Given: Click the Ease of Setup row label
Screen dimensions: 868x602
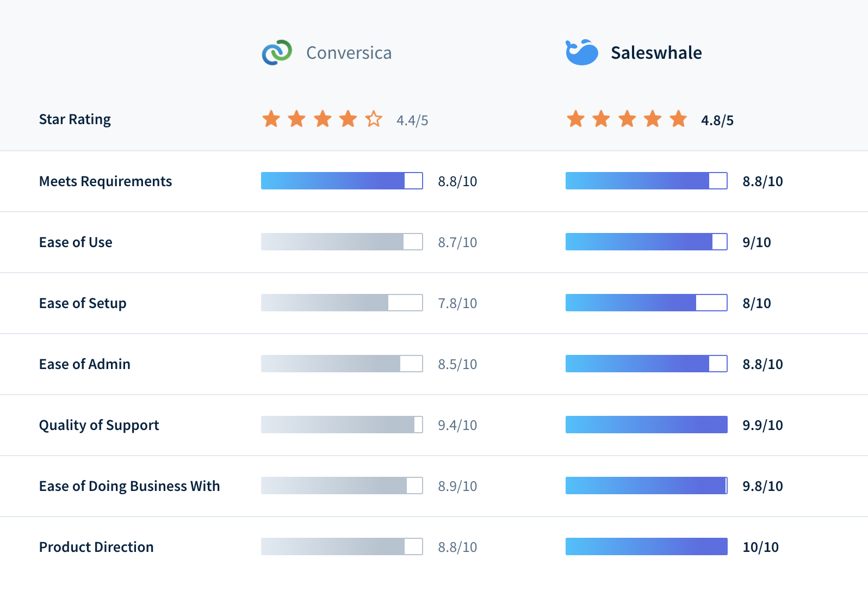Looking at the screenshot, I should pyautogui.click(x=83, y=303).
